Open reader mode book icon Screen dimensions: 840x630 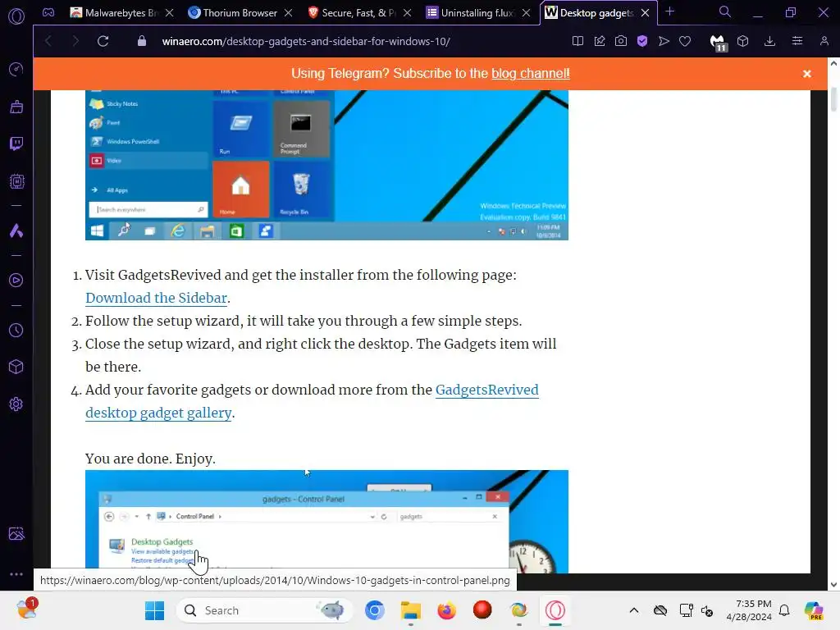[x=577, y=41]
